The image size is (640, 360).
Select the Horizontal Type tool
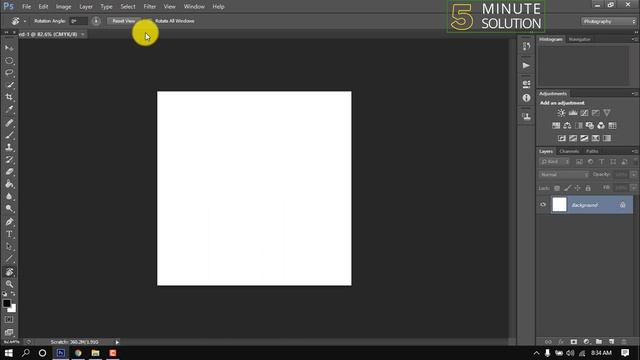coord(9,234)
